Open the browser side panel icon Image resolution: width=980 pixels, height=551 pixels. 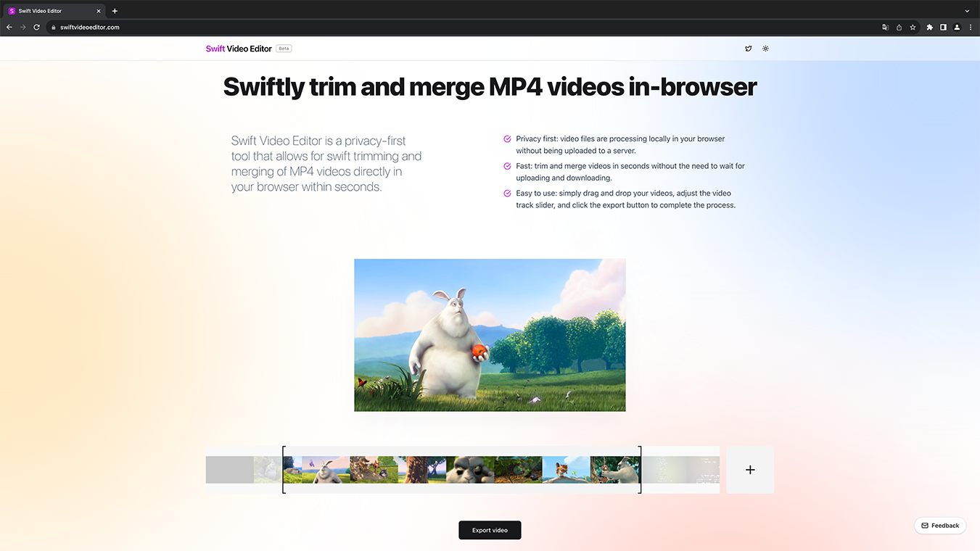tap(943, 27)
